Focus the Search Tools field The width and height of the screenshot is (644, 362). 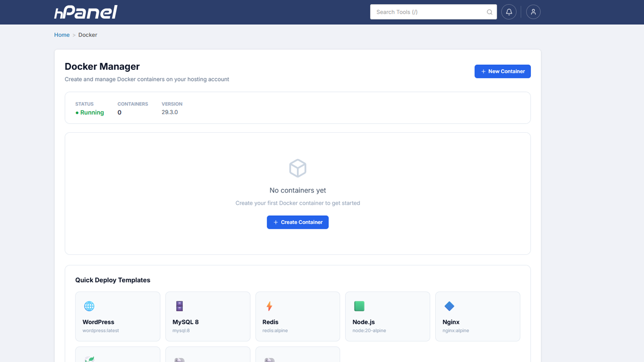click(433, 12)
